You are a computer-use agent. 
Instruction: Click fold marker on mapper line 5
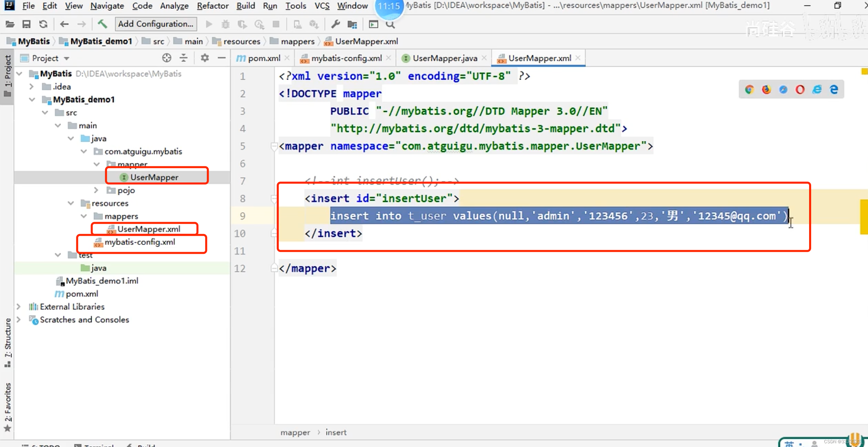pos(274,147)
